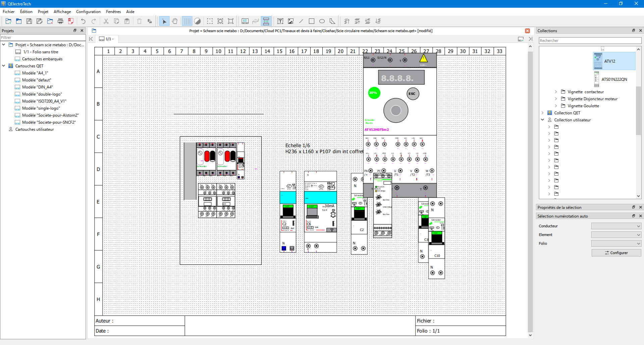Activate the selection arrow tool
Image resolution: width=644 pixels, height=345 pixels.
tap(164, 21)
